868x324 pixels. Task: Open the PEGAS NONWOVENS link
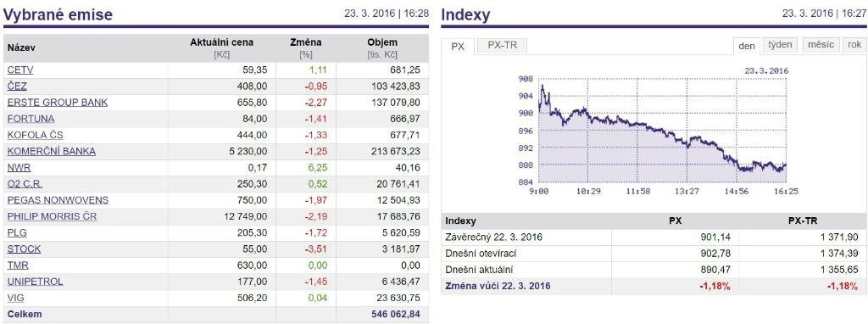pyautogui.click(x=58, y=200)
